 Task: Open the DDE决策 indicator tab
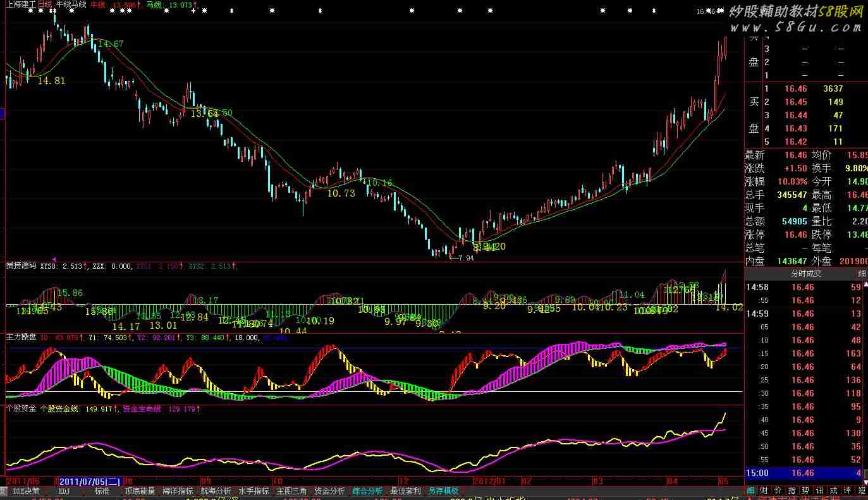(27, 491)
